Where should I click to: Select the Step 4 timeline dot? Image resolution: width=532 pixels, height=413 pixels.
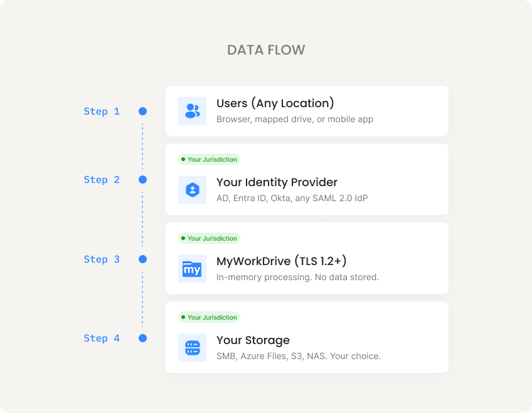pos(143,338)
